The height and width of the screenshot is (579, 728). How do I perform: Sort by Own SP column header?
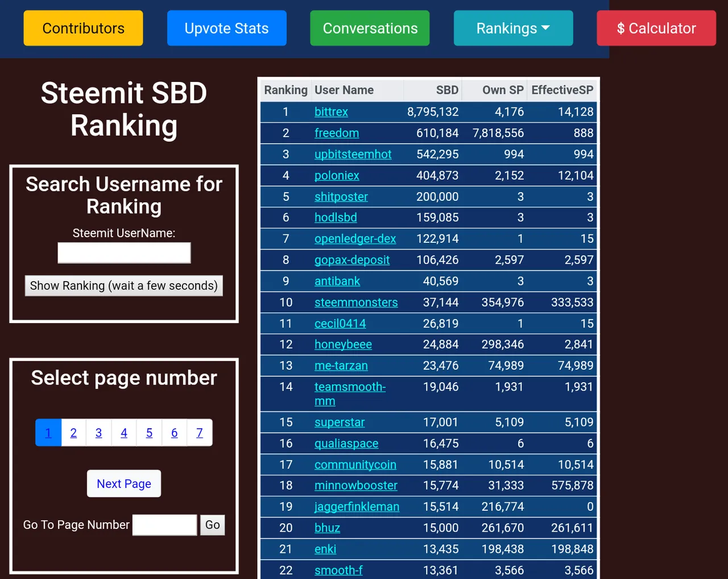pos(494,90)
